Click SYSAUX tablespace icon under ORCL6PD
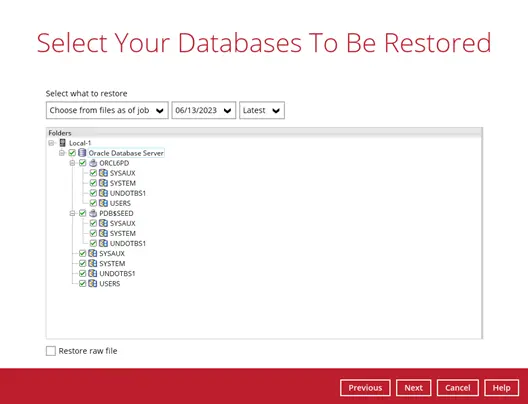The image size is (528, 404). 103,173
